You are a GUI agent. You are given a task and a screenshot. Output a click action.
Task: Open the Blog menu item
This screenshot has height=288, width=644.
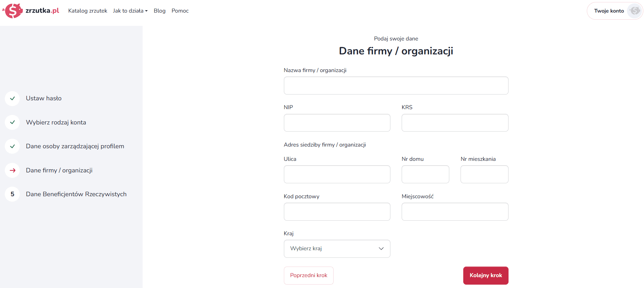tap(160, 11)
